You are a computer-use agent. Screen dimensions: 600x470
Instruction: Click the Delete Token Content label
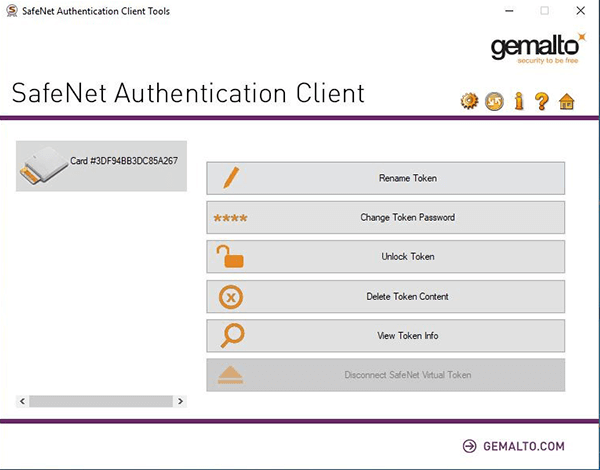tap(407, 297)
